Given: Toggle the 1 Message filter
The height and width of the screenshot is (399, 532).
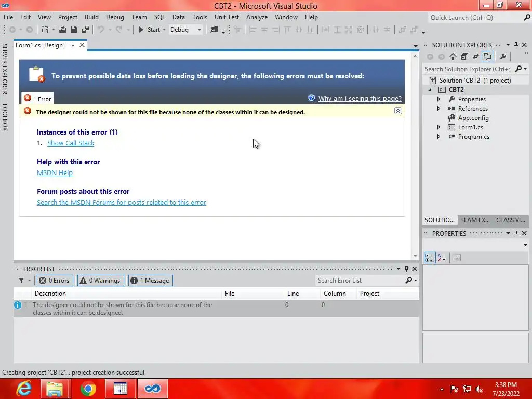Looking at the screenshot, I should pyautogui.click(x=150, y=281).
